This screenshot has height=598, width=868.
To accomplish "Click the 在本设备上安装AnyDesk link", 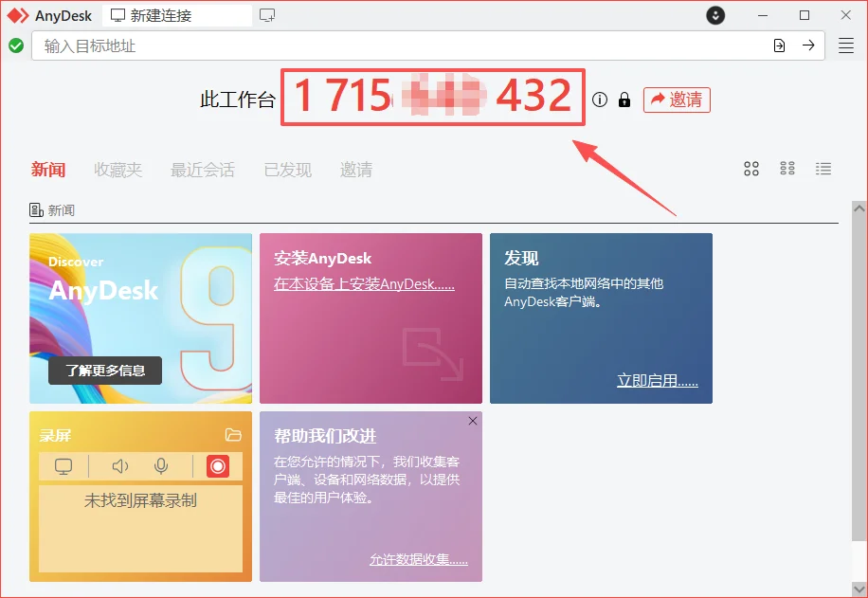I will click(x=364, y=284).
